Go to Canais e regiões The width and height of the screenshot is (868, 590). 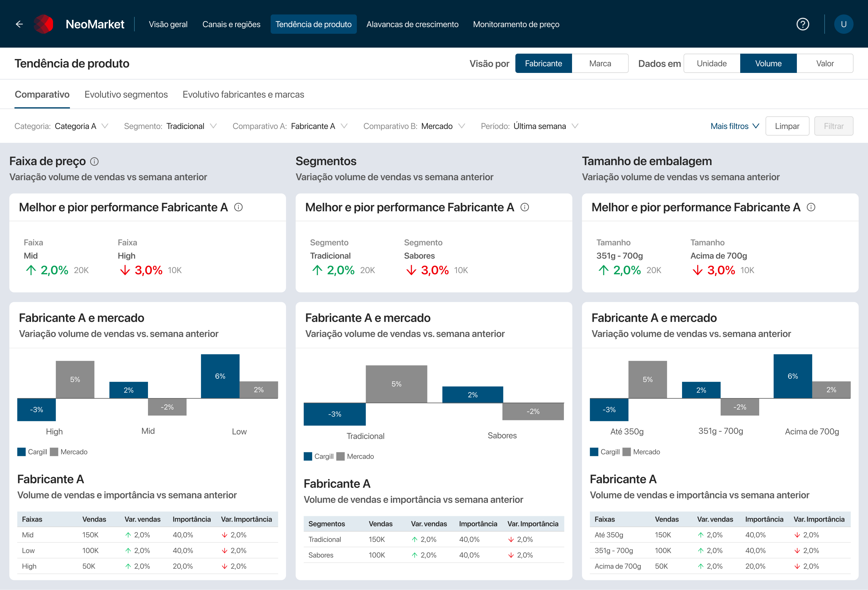tap(231, 24)
